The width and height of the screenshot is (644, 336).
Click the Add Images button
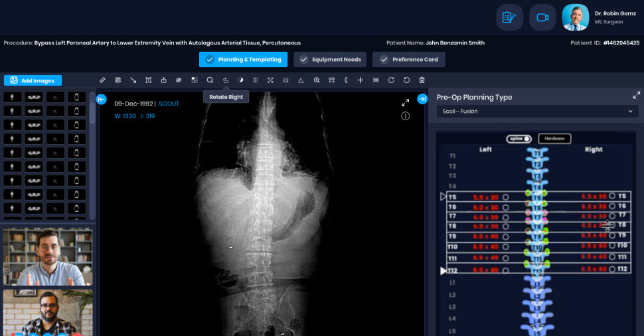coord(33,80)
